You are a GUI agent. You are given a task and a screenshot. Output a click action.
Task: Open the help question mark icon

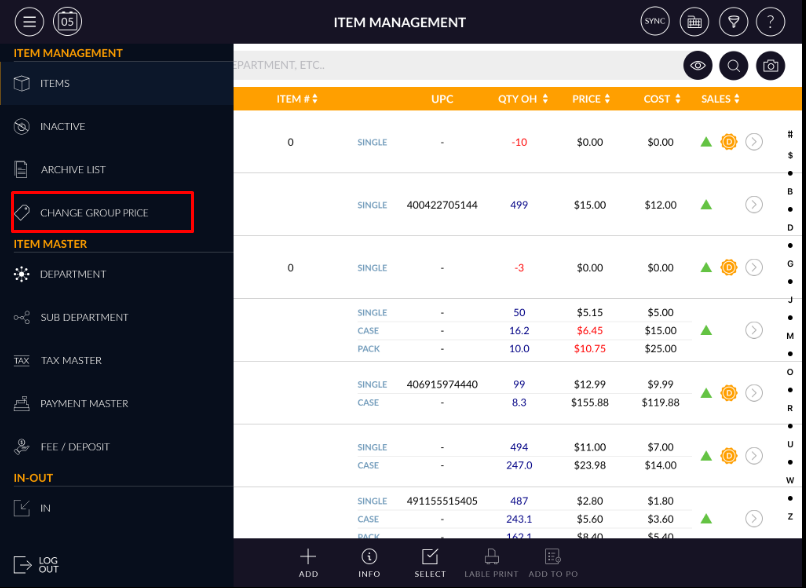tap(770, 22)
